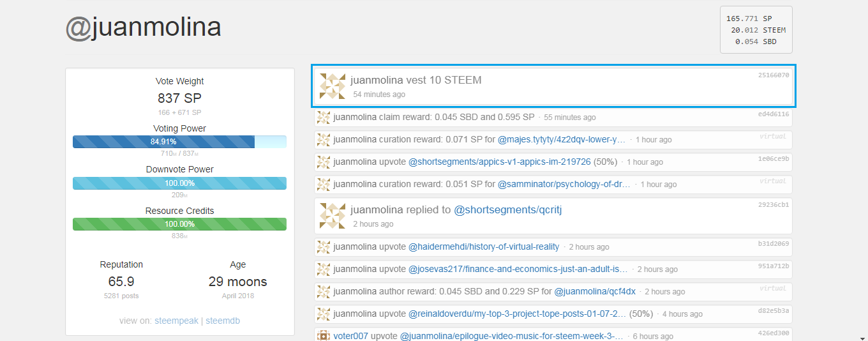868x341 pixels.
Task: Click avatar beside replied to @shortsegments entry
Action: [332, 216]
